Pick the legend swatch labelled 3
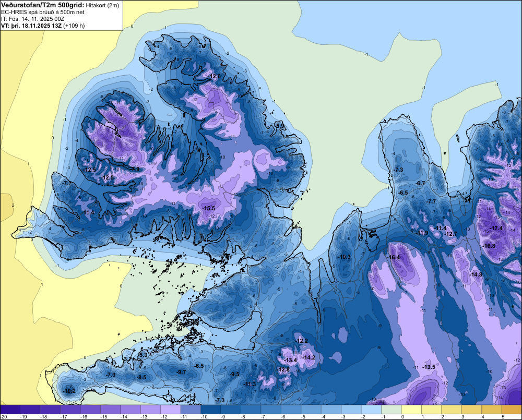 pyautogui.click(x=472, y=410)
